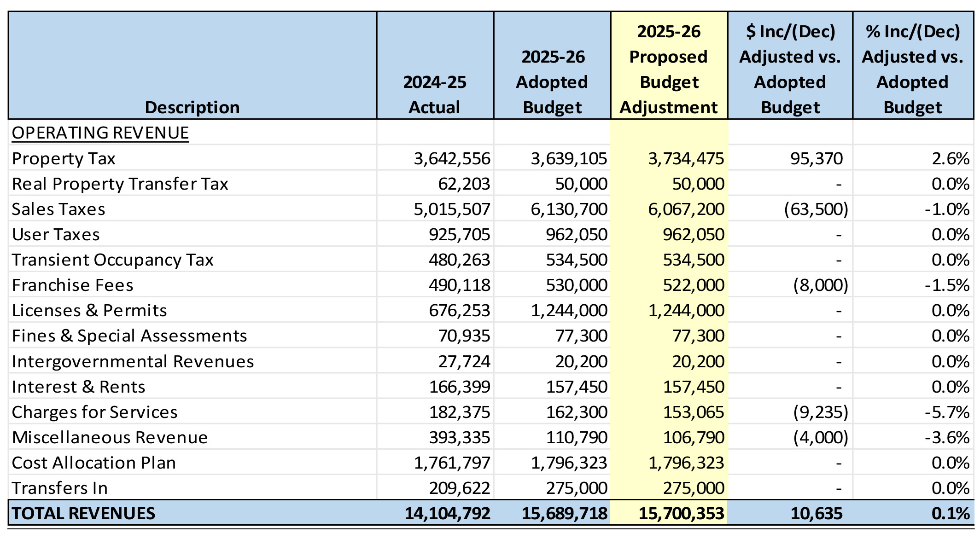Click Transient Occupancy Tax actual value 480,263
The width and height of the screenshot is (980, 539).
click(459, 260)
